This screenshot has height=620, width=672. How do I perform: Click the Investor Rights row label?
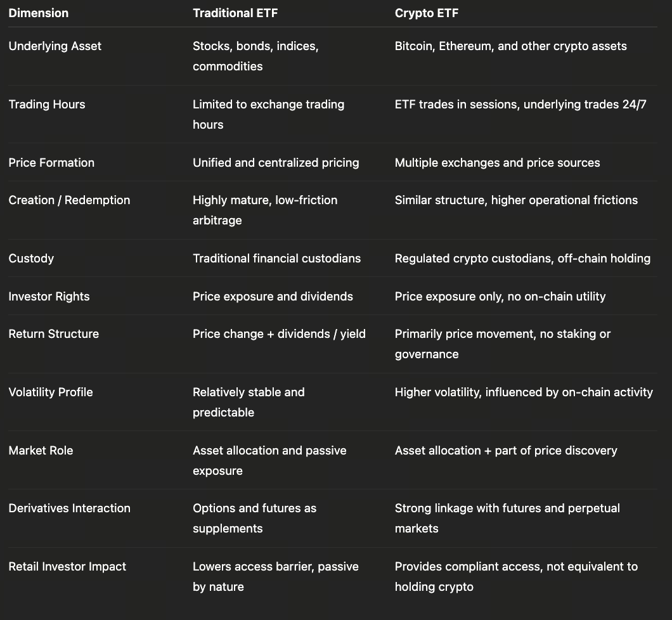(x=49, y=297)
